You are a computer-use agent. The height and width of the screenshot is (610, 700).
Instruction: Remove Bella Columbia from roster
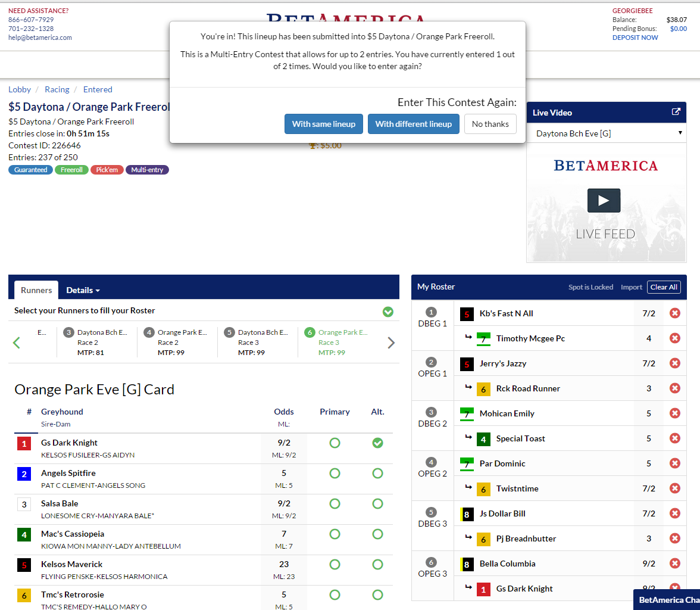click(x=674, y=564)
